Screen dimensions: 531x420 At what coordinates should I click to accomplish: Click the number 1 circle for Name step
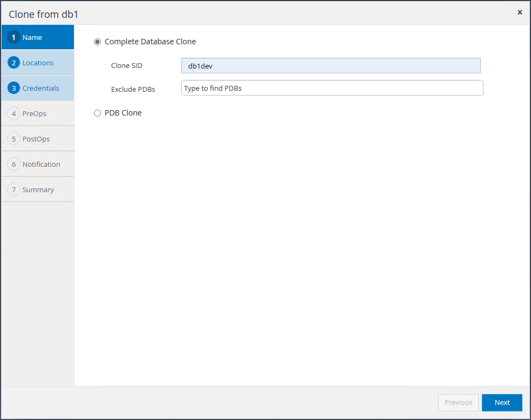point(14,38)
